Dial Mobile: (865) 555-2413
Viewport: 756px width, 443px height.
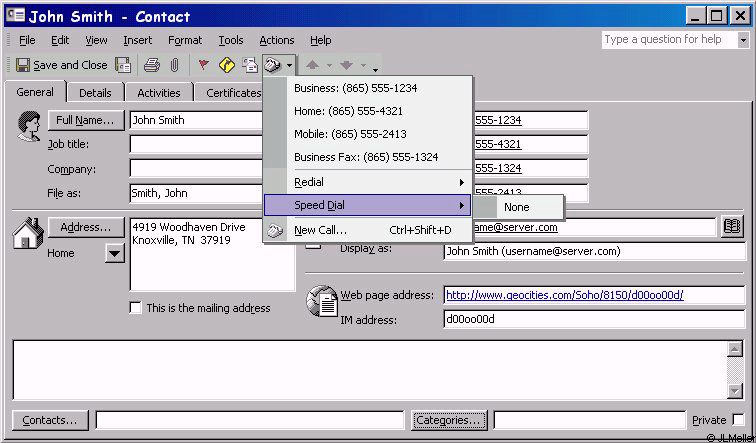point(367,134)
